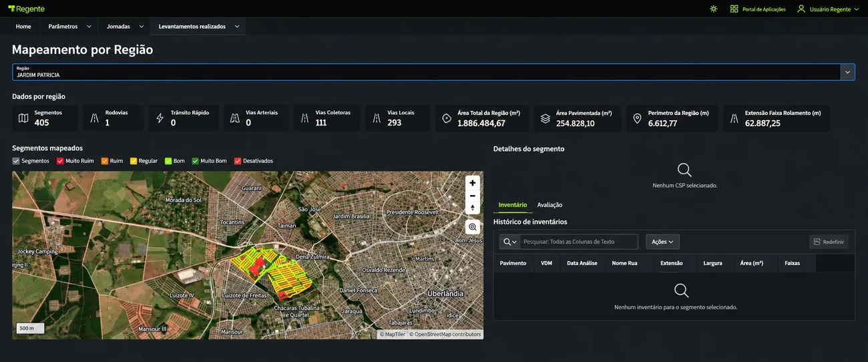Open the Jornadas menu

118,27
